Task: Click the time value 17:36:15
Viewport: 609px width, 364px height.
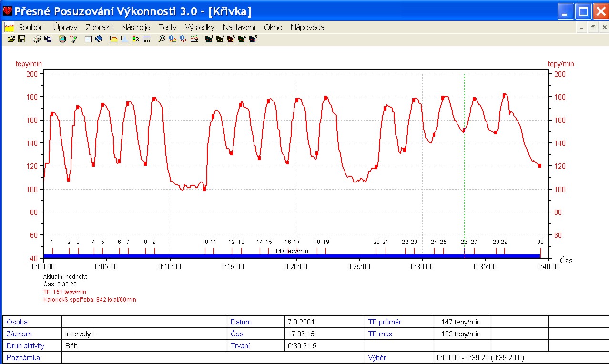Action: point(301,334)
